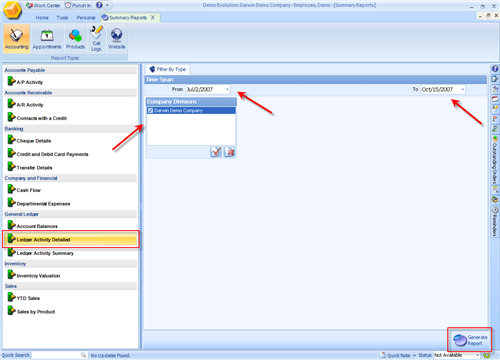Viewport: 500px width, 360px height.
Task: Click the Punch In button
Action: 78,5
